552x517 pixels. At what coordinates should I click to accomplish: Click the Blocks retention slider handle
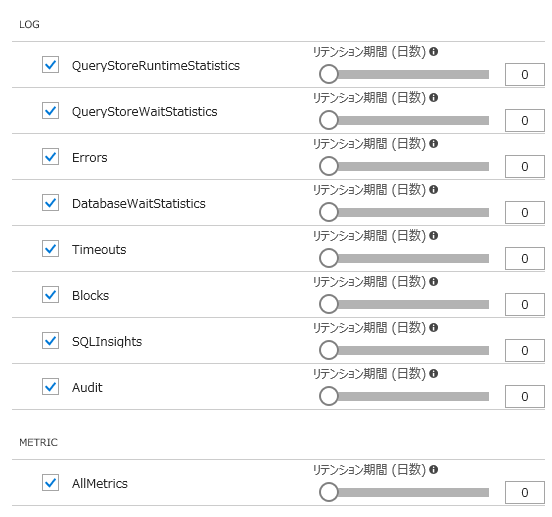pyautogui.click(x=328, y=304)
